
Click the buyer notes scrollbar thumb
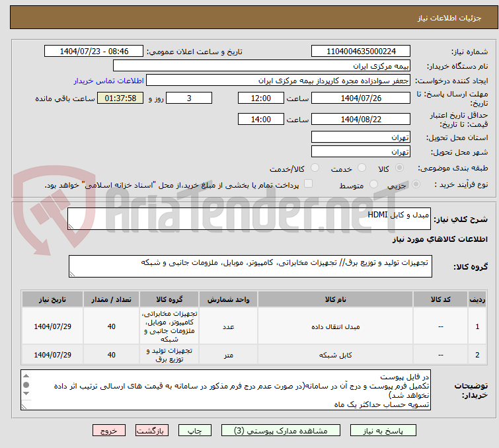coord(26,385)
